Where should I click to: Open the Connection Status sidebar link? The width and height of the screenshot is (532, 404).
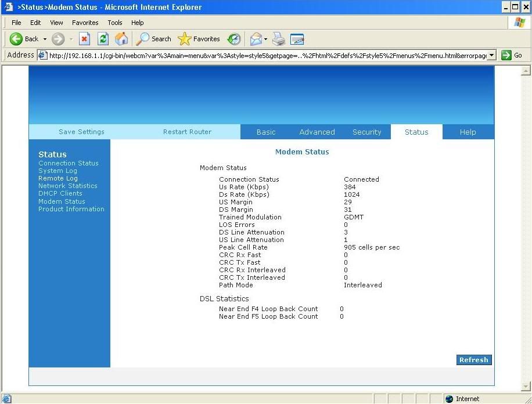(x=69, y=163)
